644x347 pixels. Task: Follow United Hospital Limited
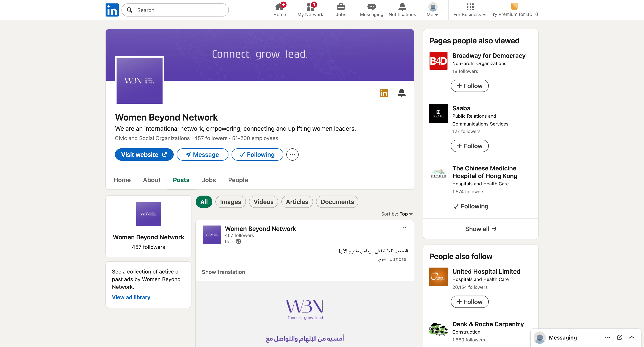470,302
